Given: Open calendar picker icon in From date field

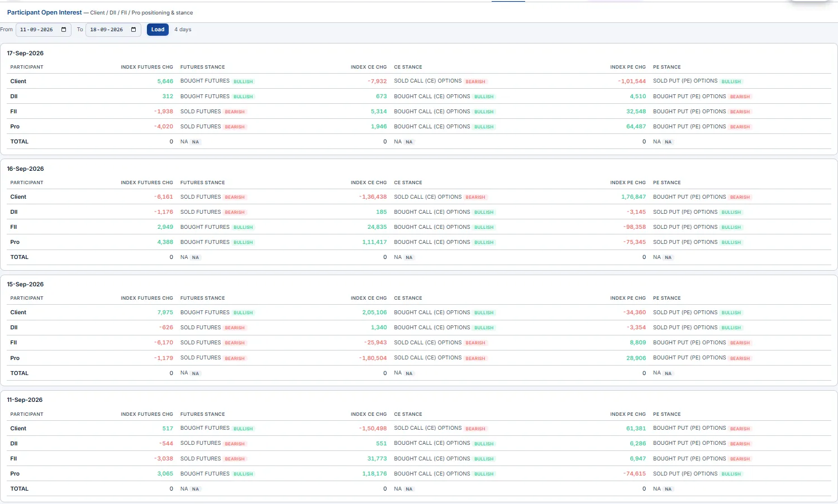Looking at the screenshot, I should (x=64, y=30).
